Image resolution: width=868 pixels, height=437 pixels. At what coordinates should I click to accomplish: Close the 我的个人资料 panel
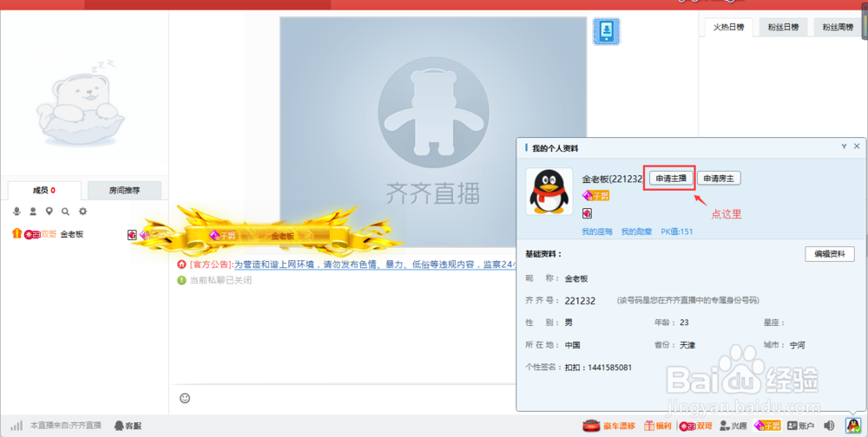(x=857, y=147)
